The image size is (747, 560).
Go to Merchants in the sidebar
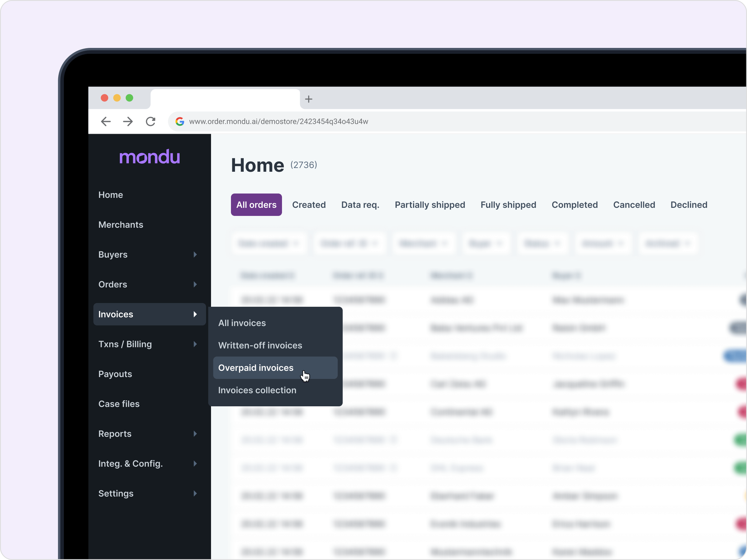120,225
